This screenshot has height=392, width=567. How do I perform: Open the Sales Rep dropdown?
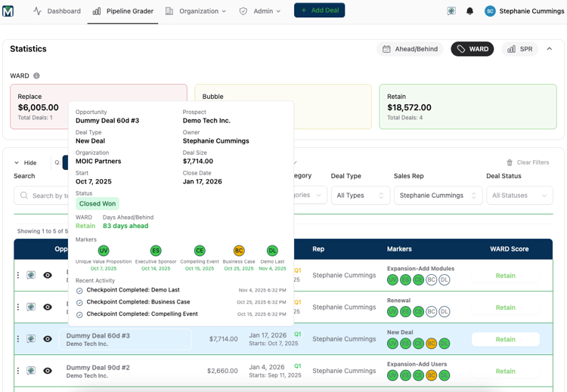point(438,196)
